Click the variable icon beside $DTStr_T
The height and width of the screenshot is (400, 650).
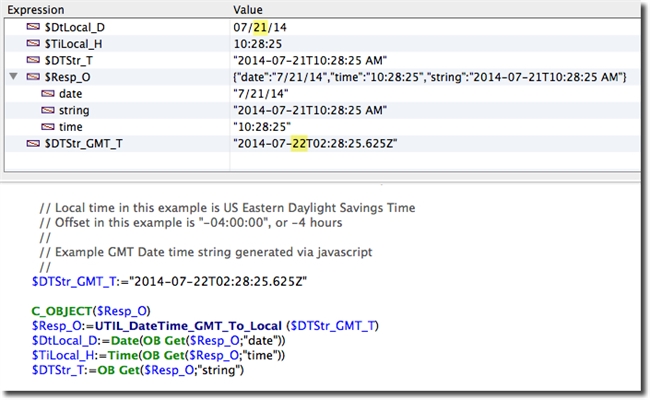point(34,59)
